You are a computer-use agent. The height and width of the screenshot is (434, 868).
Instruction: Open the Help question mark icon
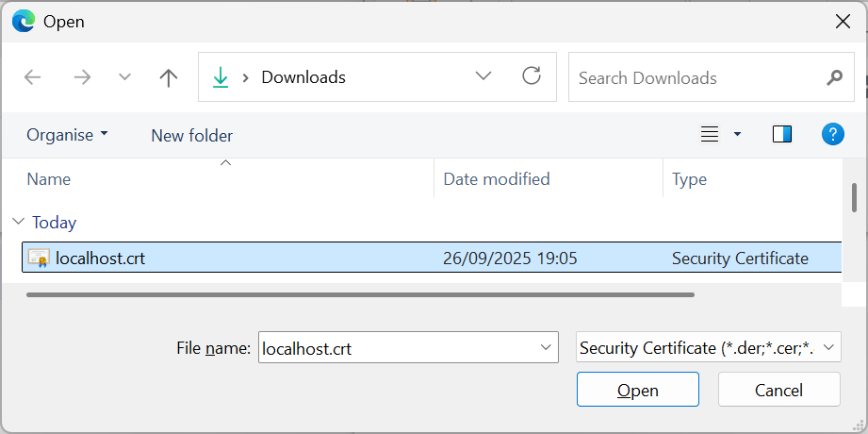pos(832,134)
